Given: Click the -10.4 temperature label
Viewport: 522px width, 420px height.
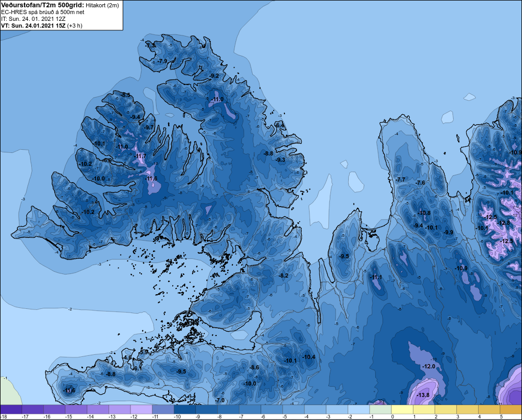Looking at the screenshot, I should coord(309,357).
